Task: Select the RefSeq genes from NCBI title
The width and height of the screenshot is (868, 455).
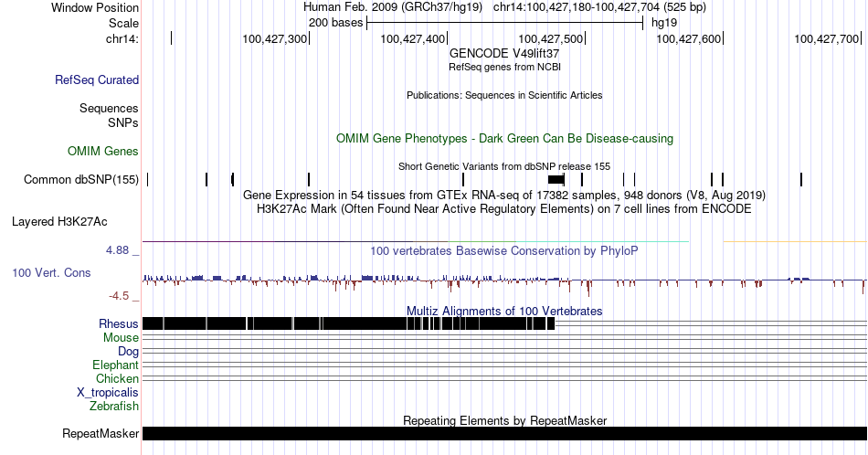Action: [x=504, y=67]
